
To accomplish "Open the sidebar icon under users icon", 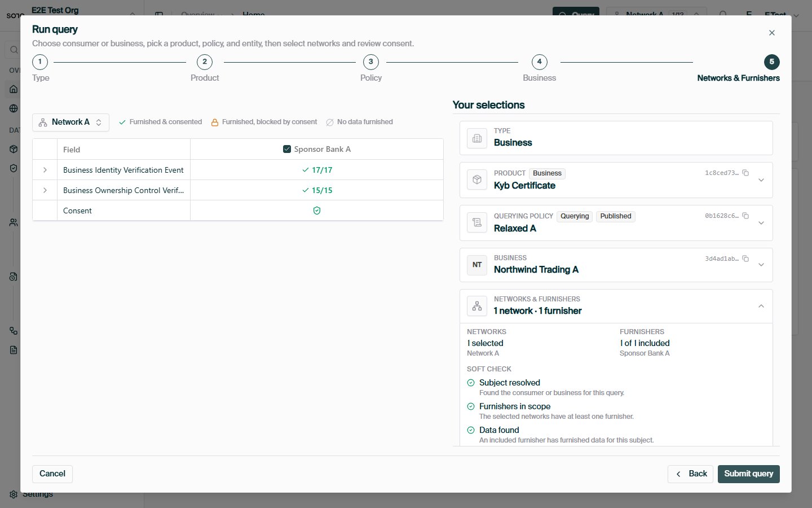I will [14, 277].
